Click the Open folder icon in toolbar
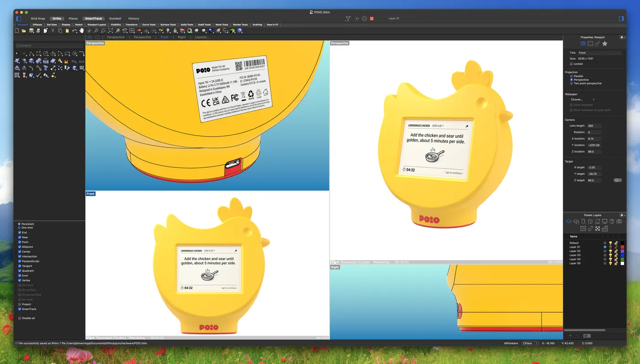Screen dimensions: 640x364 (24, 31)
